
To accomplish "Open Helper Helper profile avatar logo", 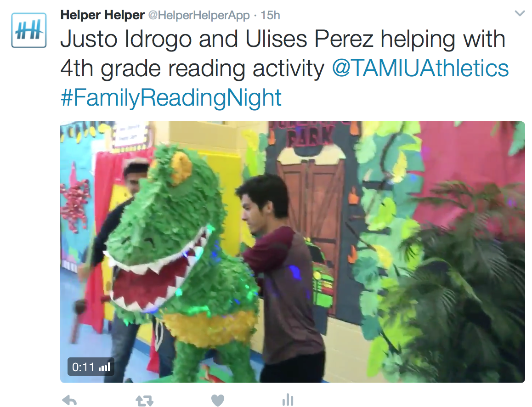I will (x=29, y=30).
